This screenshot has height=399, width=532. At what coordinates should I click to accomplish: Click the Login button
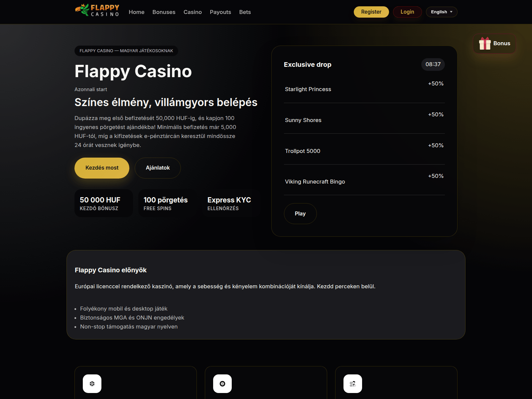407,12
